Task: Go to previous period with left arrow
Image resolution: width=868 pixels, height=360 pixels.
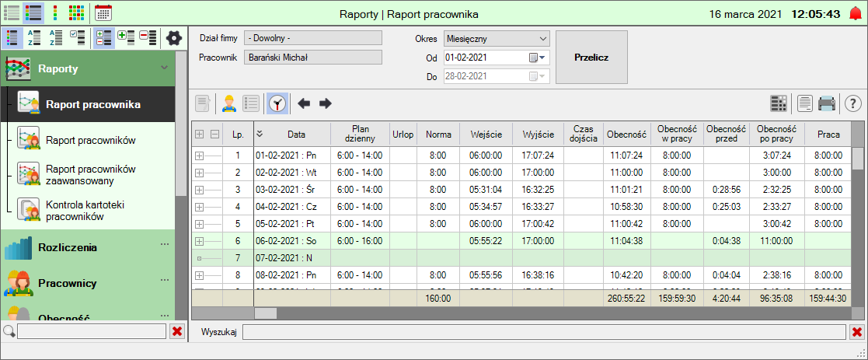Action: pos(304,103)
